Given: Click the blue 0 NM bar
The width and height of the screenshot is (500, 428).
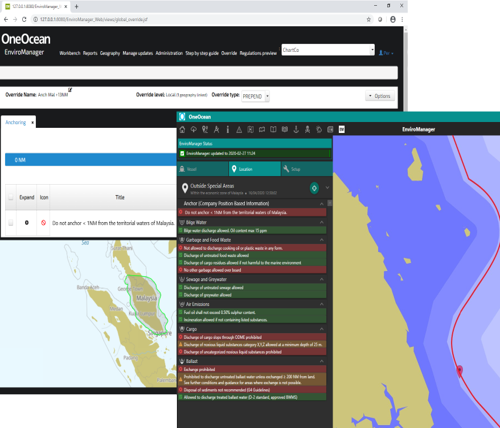Looking at the screenshot, I should tap(91, 160).
